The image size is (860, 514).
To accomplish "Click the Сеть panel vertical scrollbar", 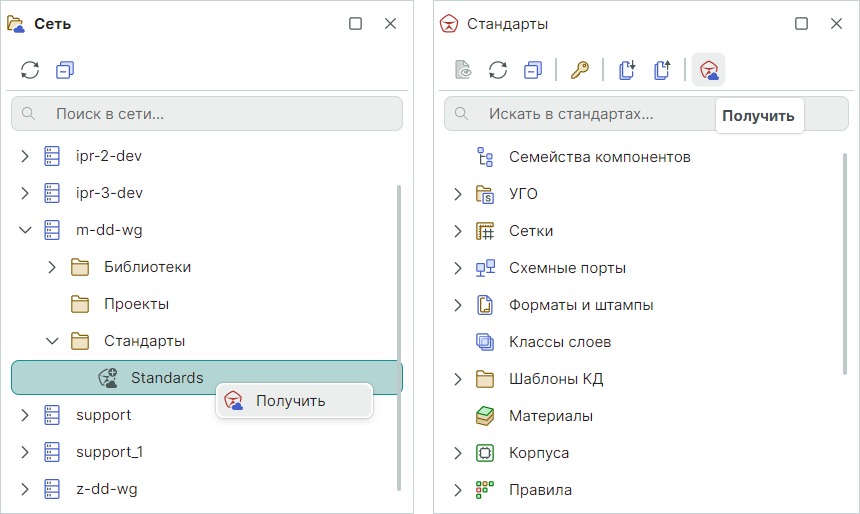I will tap(399, 337).
